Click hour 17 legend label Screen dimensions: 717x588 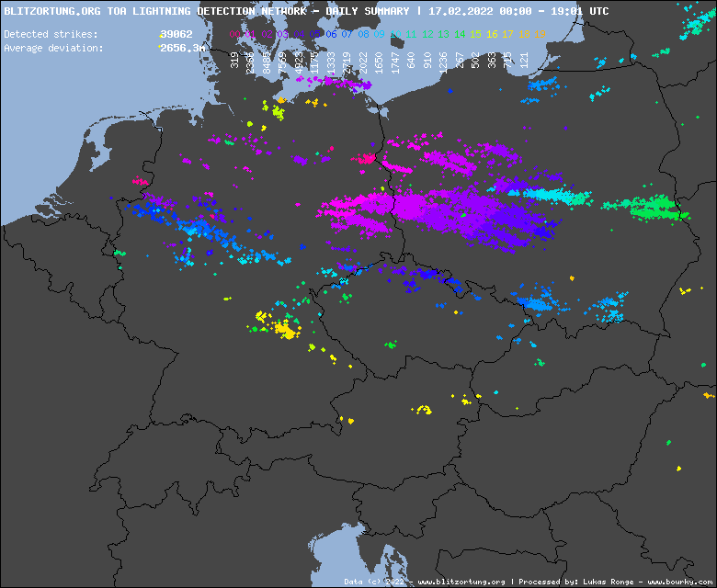[507, 34]
